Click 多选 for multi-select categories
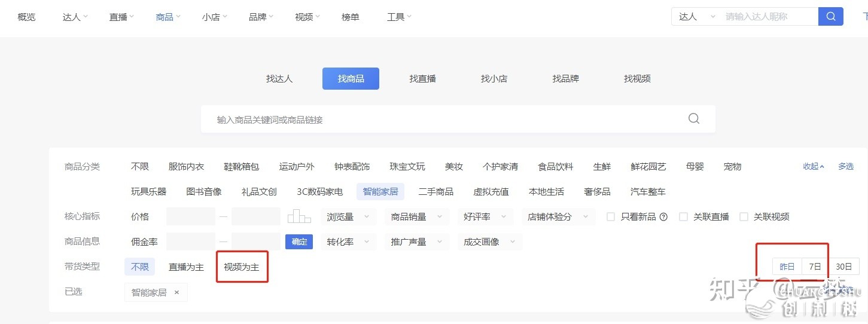This screenshot has height=324, width=868. pyautogui.click(x=846, y=167)
